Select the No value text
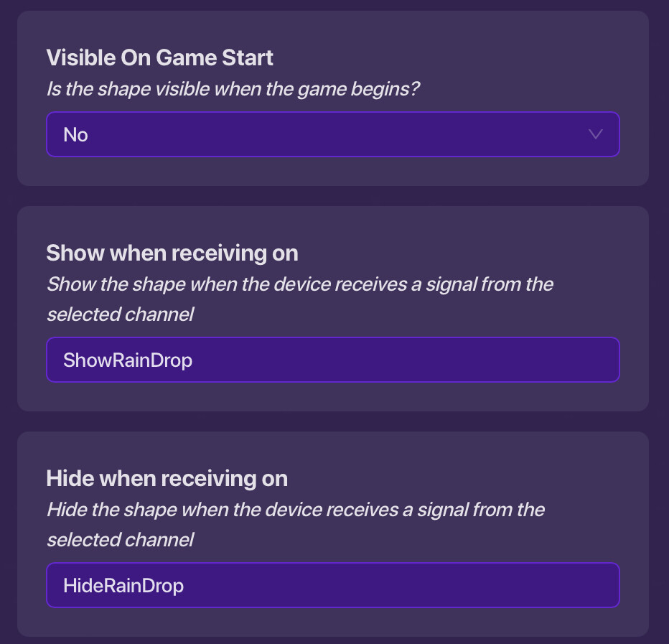 tap(75, 135)
